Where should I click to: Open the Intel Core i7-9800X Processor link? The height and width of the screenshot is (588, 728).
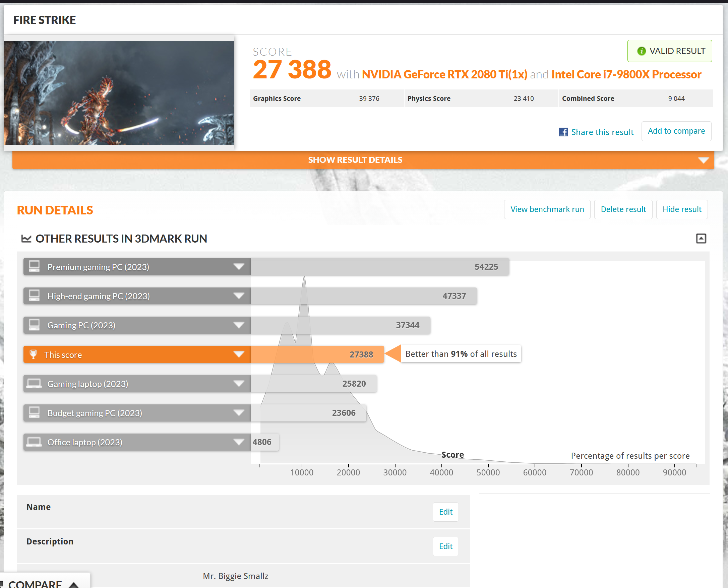tap(626, 74)
